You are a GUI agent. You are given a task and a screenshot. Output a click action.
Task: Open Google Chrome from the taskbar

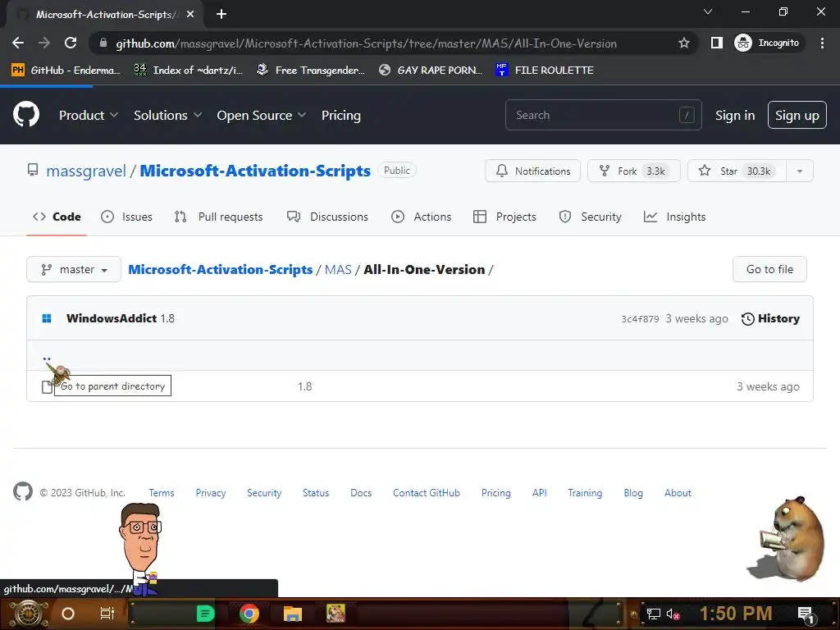click(x=249, y=614)
